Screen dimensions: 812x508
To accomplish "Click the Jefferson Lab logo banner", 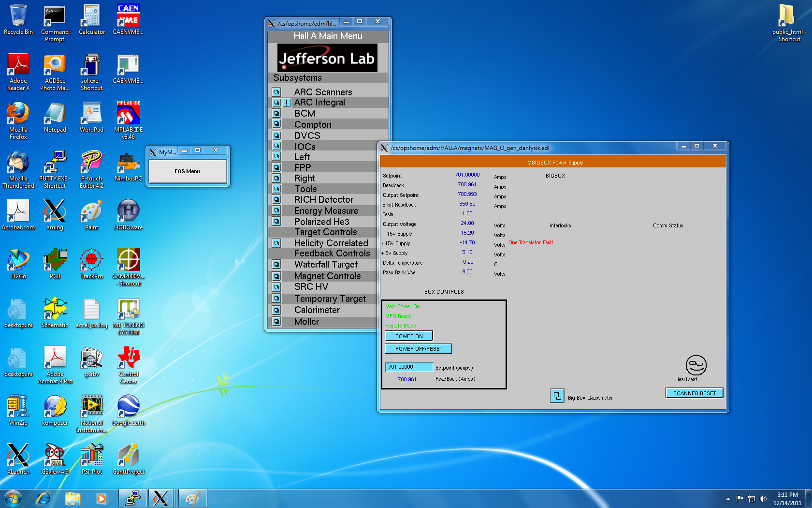I will click(327, 58).
